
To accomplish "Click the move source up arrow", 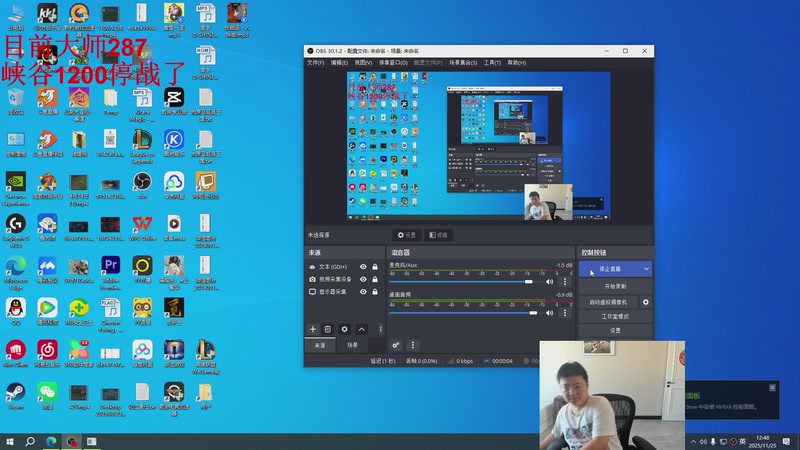I will click(361, 329).
